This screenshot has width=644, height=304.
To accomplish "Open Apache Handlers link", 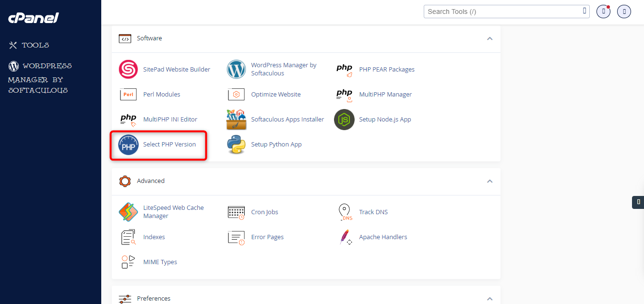I will coord(383,237).
